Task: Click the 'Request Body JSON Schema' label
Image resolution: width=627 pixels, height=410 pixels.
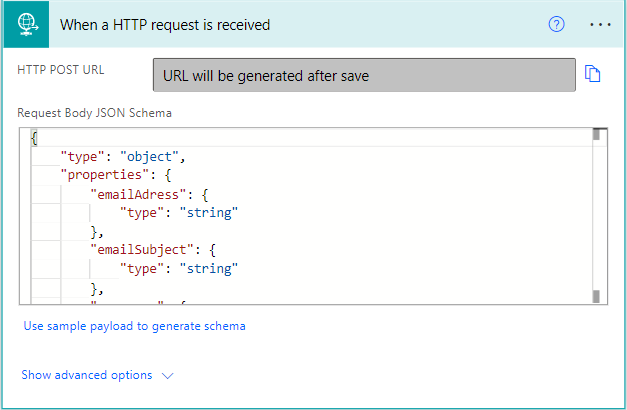Action: 94,113
